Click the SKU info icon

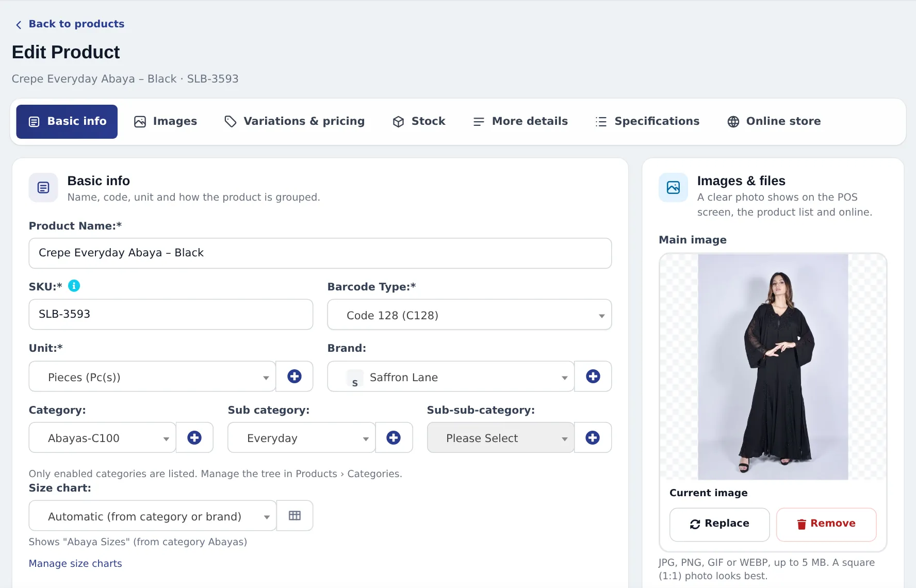point(74,286)
